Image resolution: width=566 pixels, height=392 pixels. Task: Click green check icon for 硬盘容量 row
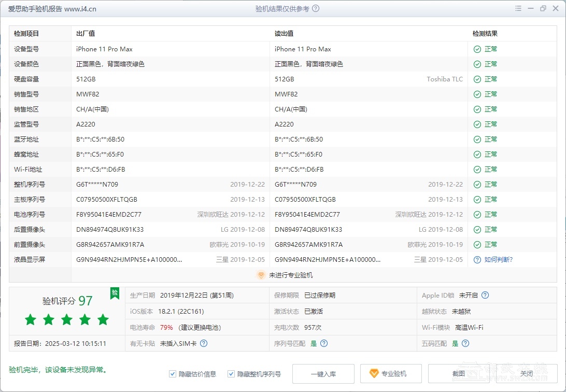coord(477,79)
